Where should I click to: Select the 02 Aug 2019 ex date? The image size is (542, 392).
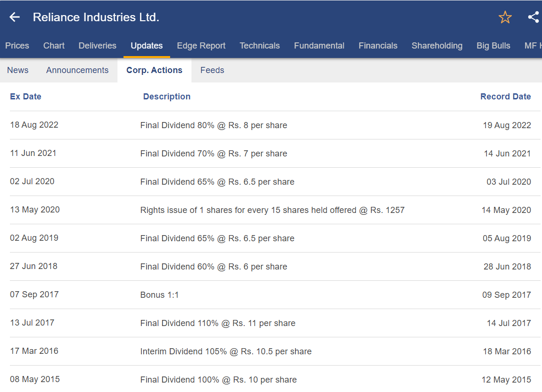click(34, 238)
